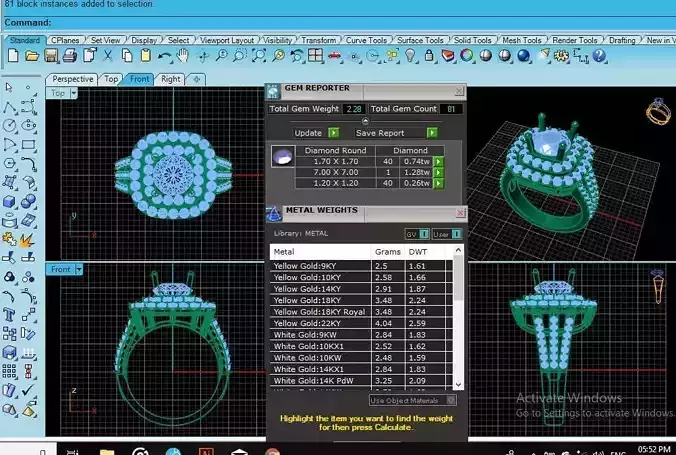Open the Front viewport title dropdown arrow
Image resolution: width=676 pixels, height=455 pixels.
click(x=79, y=270)
